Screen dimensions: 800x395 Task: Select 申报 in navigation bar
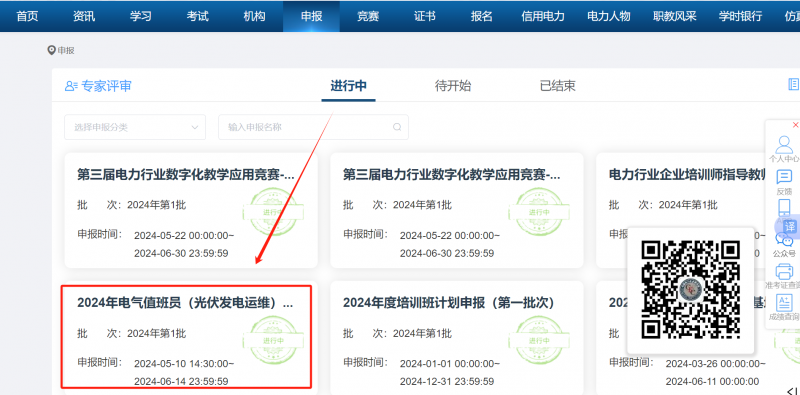coord(311,16)
